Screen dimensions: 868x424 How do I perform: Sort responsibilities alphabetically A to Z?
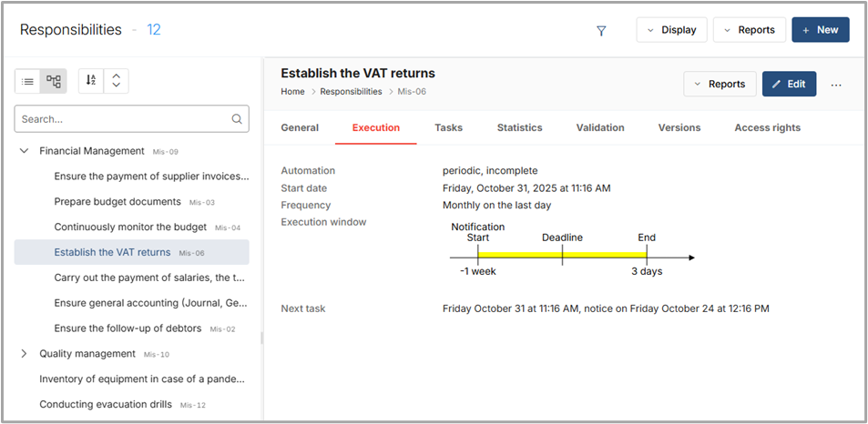coord(91,81)
